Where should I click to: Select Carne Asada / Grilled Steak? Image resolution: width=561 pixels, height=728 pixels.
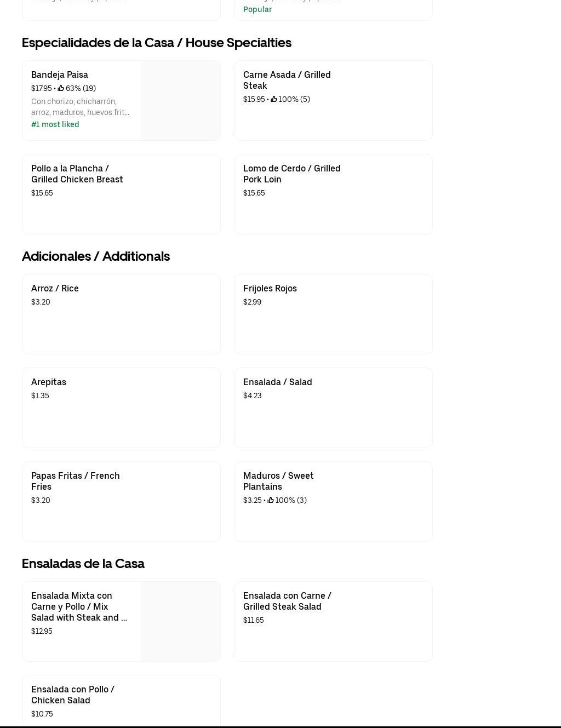(x=287, y=80)
